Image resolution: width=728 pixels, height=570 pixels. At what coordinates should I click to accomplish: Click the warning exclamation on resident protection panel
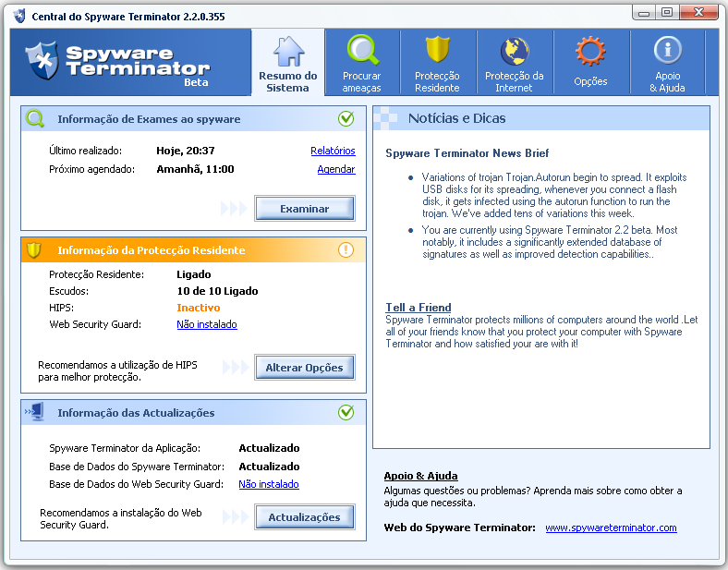pyautogui.click(x=346, y=249)
